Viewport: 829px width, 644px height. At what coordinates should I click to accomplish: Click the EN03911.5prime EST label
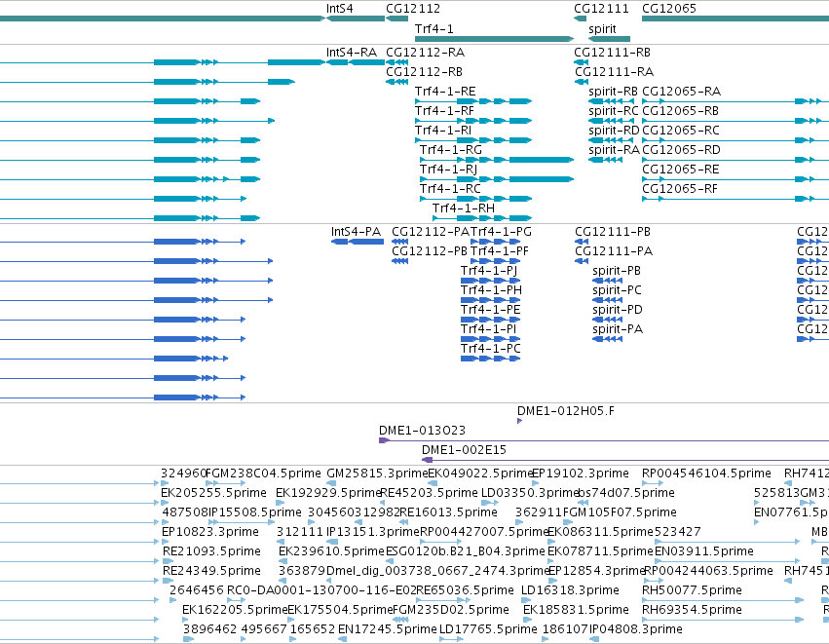(x=703, y=552)
